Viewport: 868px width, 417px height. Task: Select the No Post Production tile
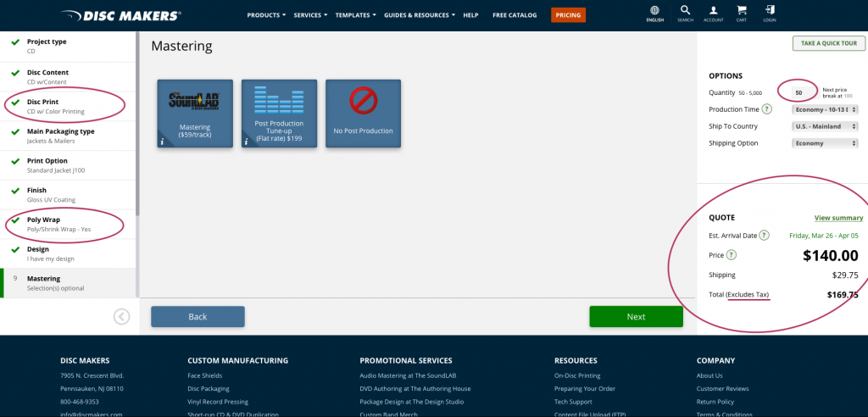(x=364, y=114)
